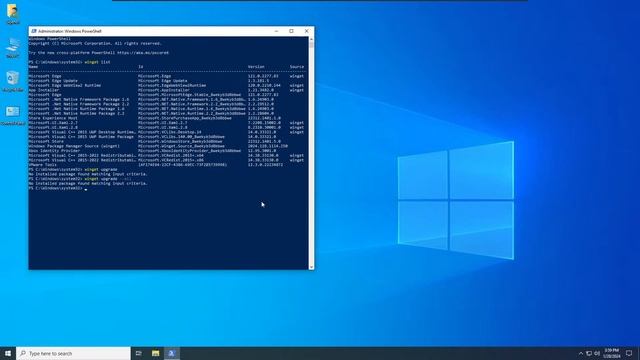Click 'Xbox Identity Provider' name
This screenshot has width=640, height=360.
54,151
